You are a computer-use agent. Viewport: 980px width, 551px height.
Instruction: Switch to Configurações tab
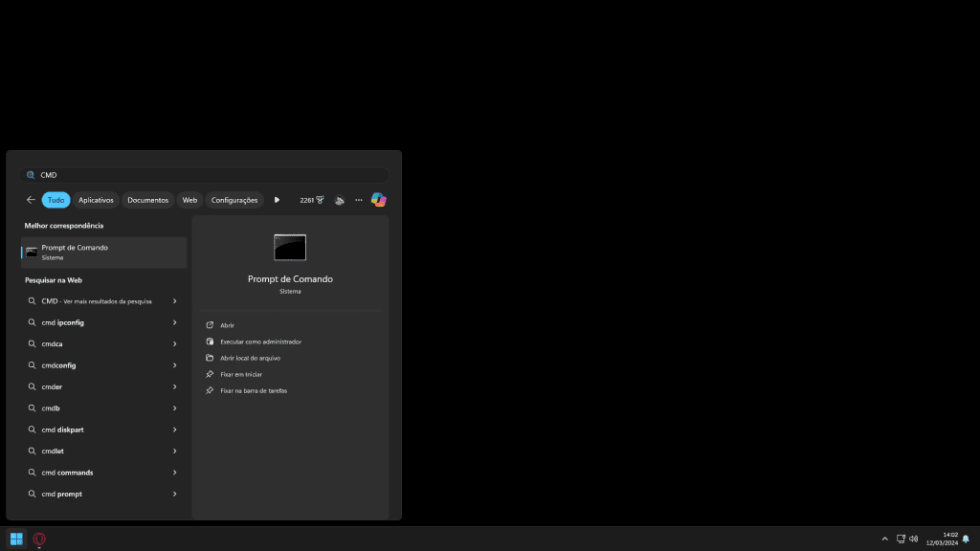coord(234,200)
